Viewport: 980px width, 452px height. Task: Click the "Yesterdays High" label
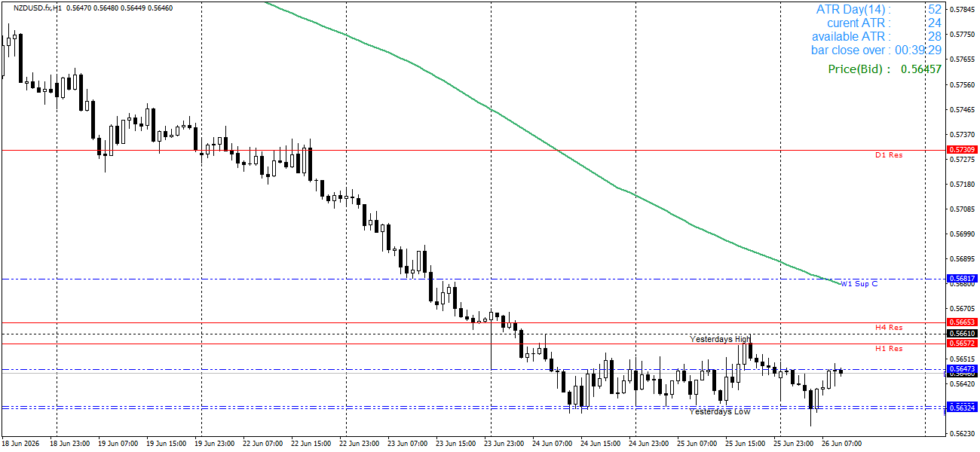click(721, 339)
